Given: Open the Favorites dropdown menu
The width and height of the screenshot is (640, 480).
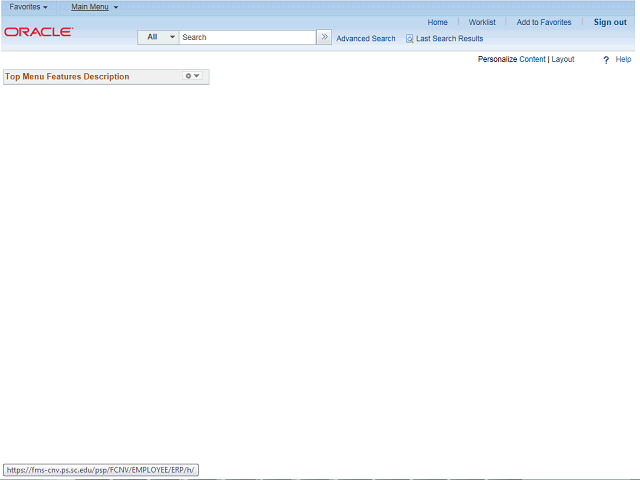Looking at the screenshot, I should [28, 7].
